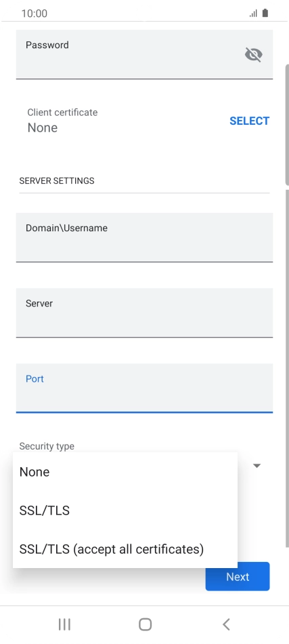The width and height of the screenshot is (289, 644).
Task: Focus the Domain\Username field
Action: click(x=144, y=237)
